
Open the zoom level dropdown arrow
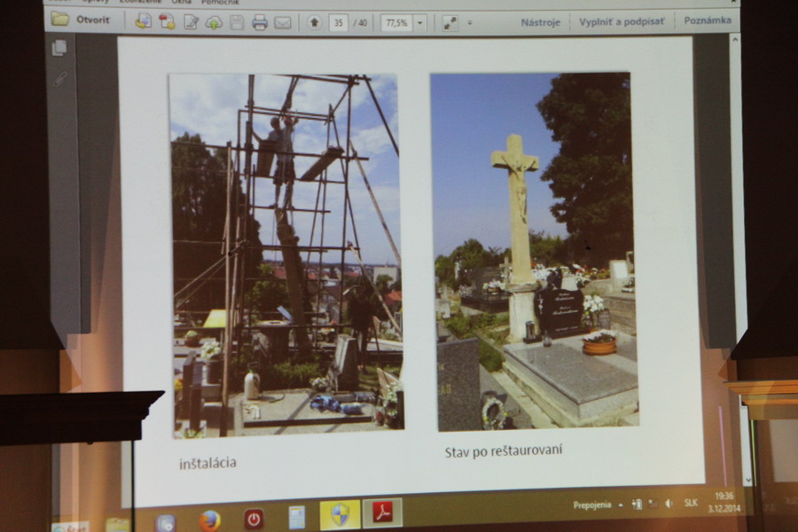tap(420, 23)
